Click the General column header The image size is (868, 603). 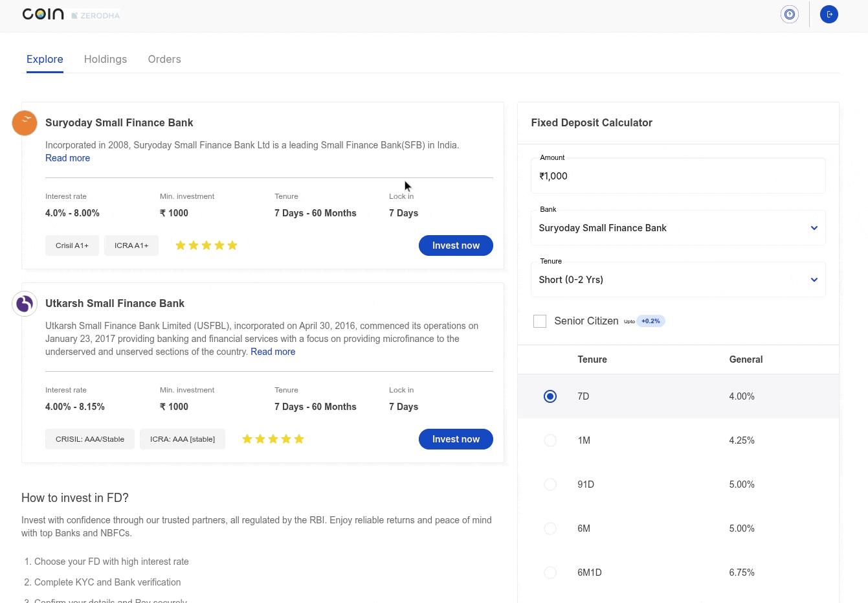tap(746, 359)
